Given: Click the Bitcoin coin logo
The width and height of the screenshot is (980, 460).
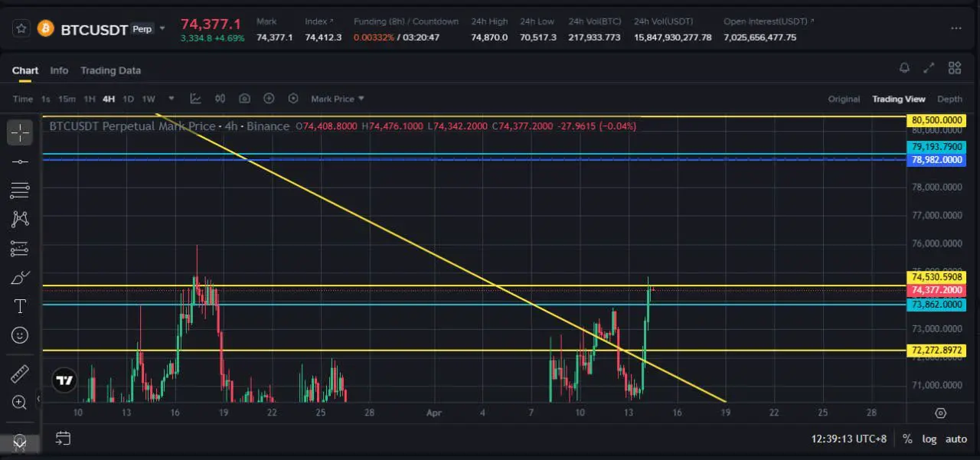Looking at the screenshot, I should [x=46, y=29].
